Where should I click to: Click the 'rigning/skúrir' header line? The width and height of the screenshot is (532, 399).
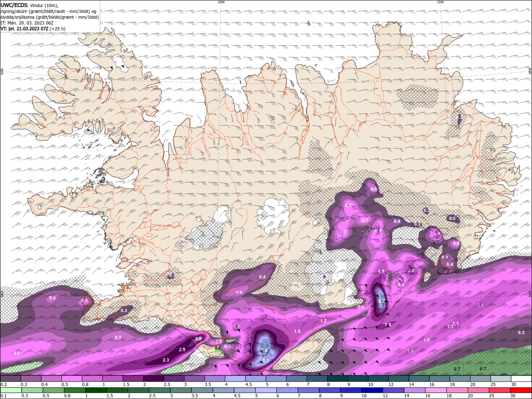click(49, 11)
